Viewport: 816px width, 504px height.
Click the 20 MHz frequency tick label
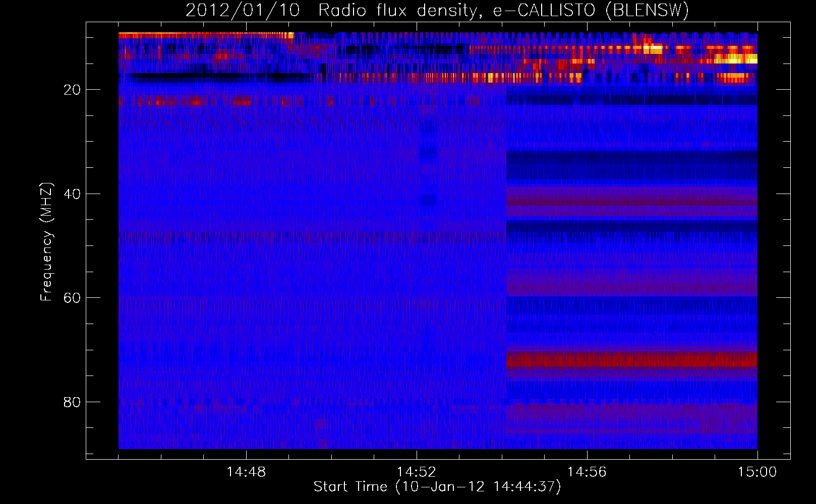[72, 90]
